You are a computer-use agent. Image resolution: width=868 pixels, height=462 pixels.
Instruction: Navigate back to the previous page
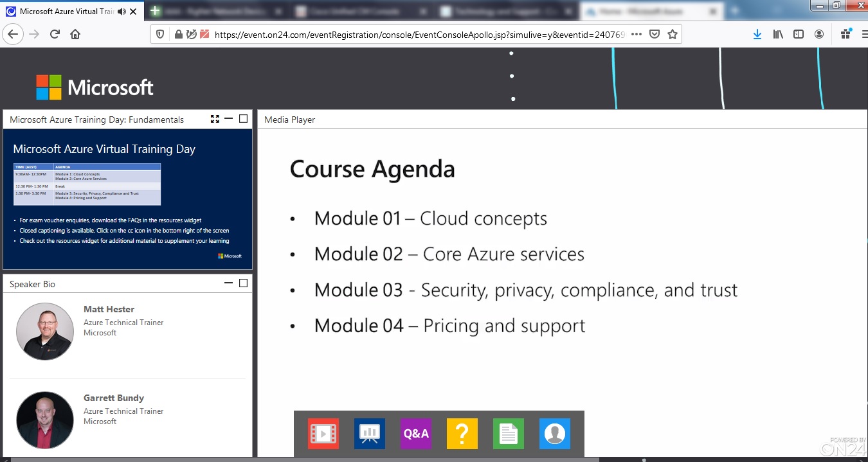13,33
